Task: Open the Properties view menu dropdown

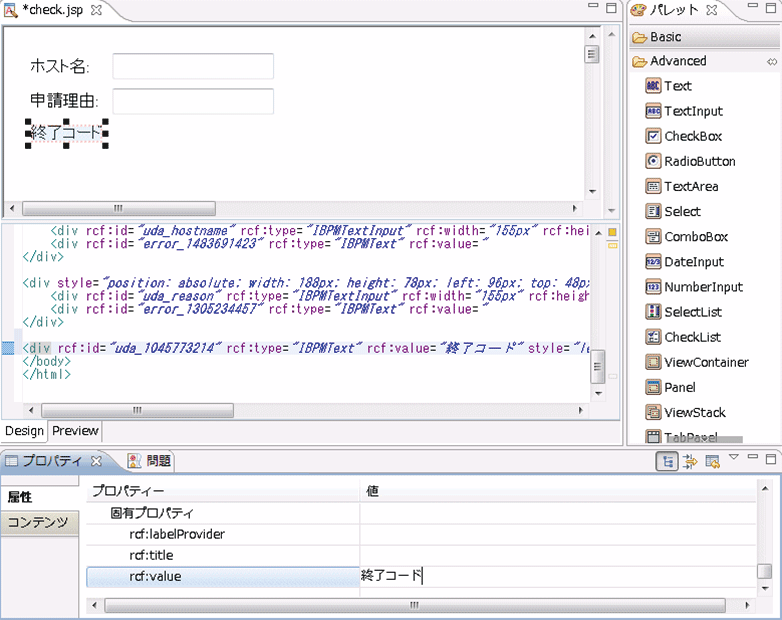Action: click(734, 456)
